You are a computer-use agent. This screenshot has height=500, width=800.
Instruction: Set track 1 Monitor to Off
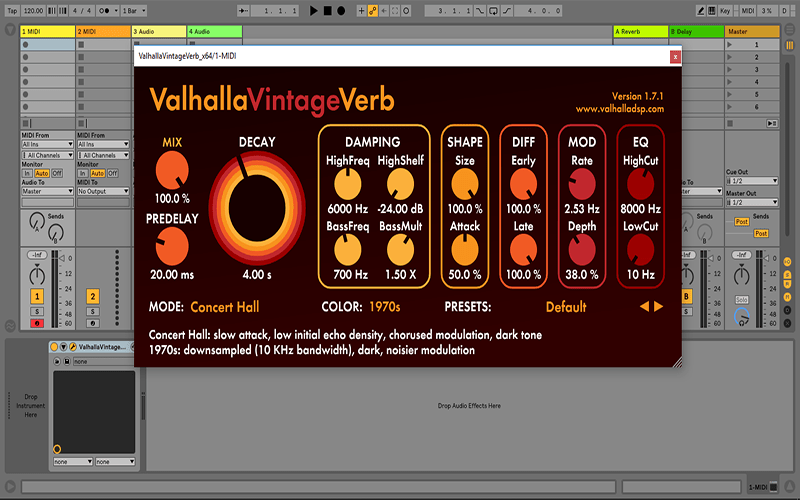(x=57, y=173)
